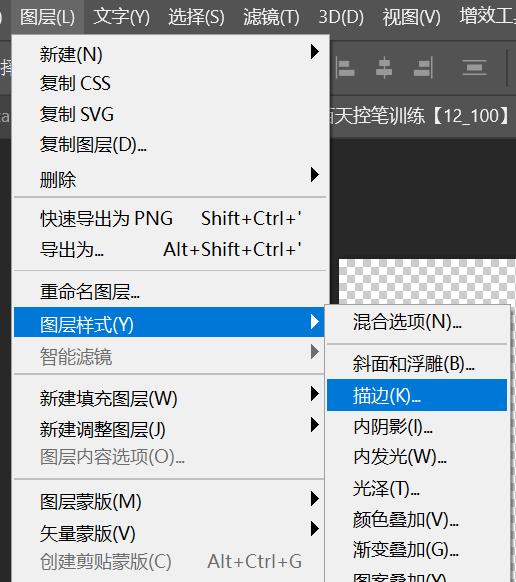Expand the 图层蒙版(M) submenu
Viewport: 516px width, 582px height.
[169, 502]
